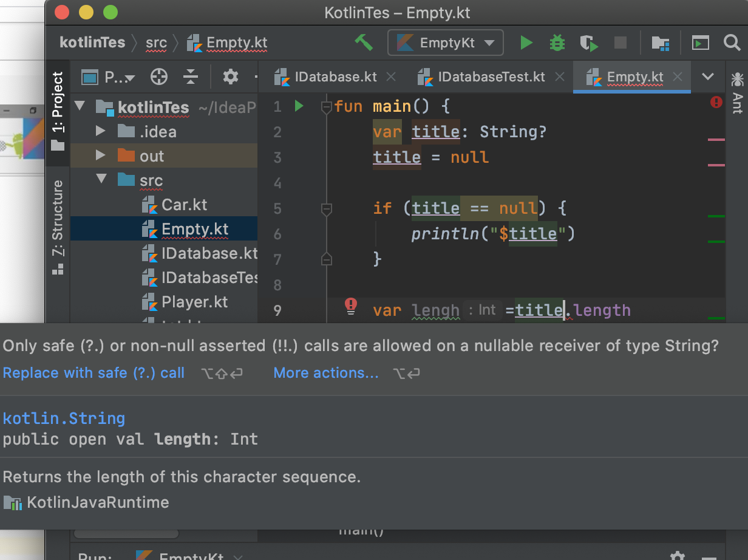Start debugging with the bug icon

point(557,43)
